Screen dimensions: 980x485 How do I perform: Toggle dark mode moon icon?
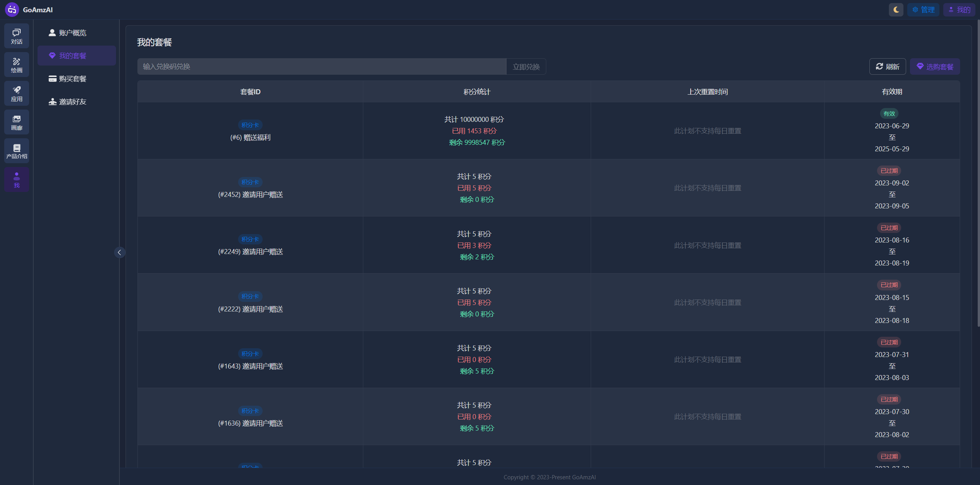coord(896,10)
